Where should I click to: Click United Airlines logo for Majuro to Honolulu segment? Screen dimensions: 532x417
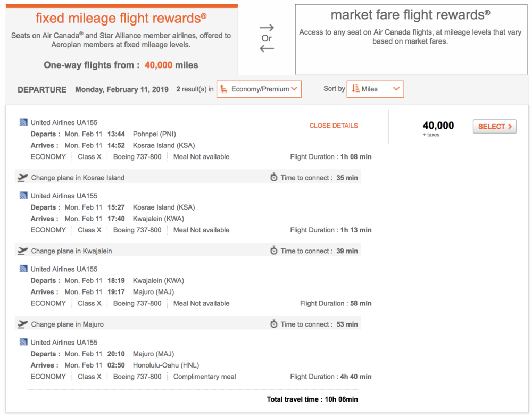23,343
